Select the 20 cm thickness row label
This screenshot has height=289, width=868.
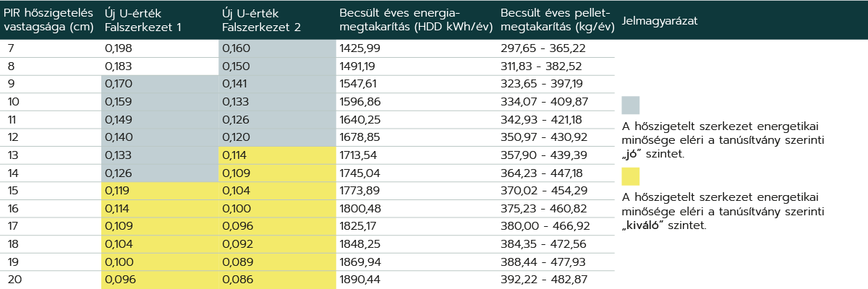[x=14, y=279]
